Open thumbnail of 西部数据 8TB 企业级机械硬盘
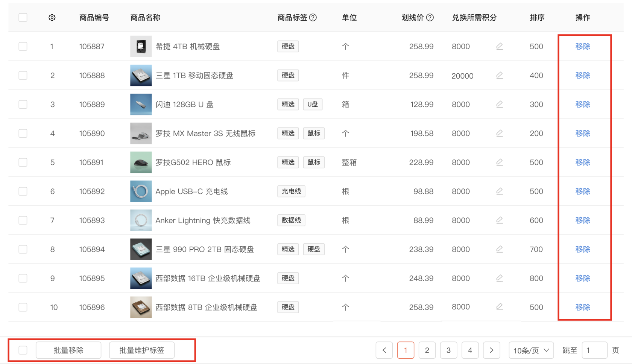 coord(141,307)
